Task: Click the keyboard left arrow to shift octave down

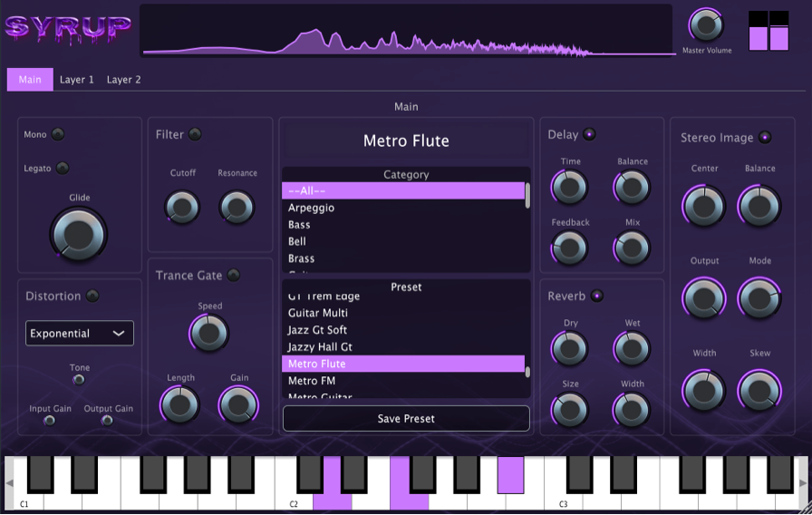Action: click(9, 483)
